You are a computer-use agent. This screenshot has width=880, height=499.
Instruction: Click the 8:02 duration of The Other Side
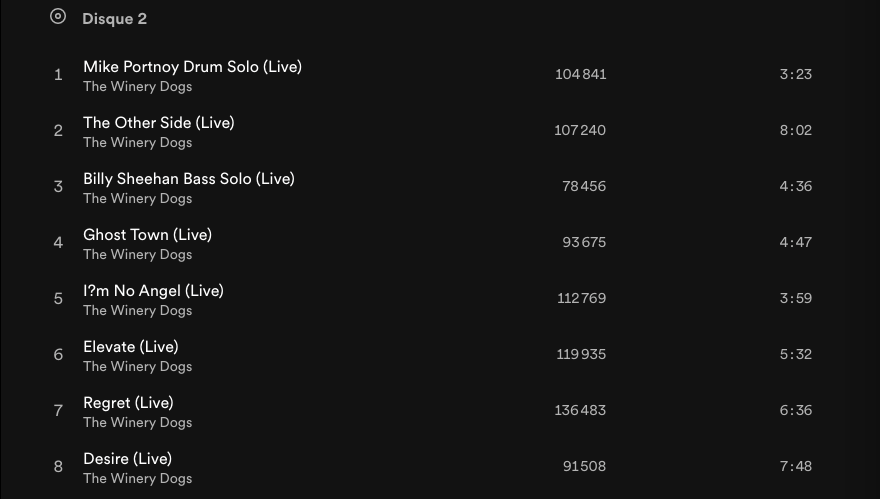pos(795,130)
